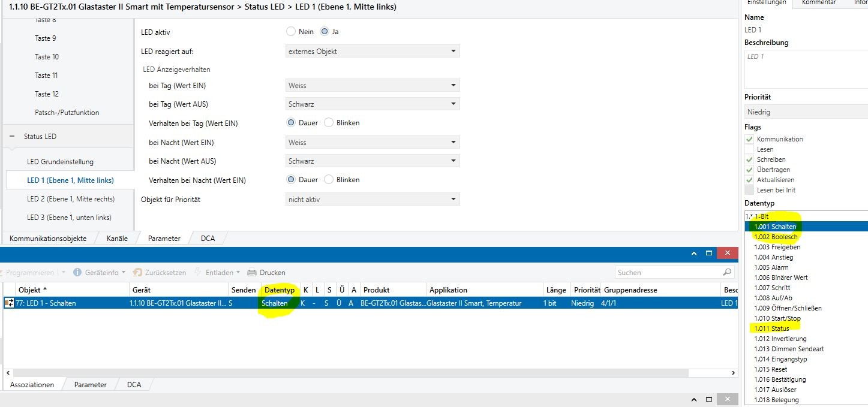The image size is (868, 407).
Task: Toggle the Aktualisieren flag checkbox
Action: [x=749, y=180]
